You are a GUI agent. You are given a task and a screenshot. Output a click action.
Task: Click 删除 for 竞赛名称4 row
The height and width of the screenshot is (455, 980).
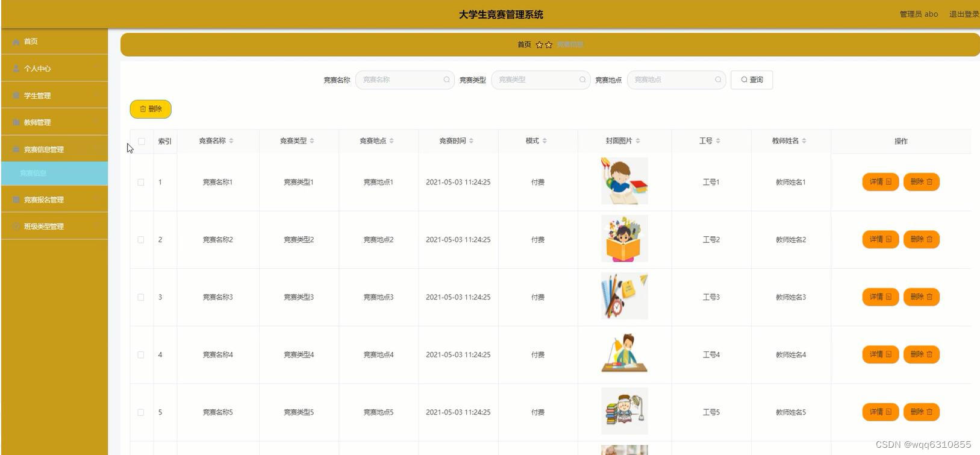tap(922, 355)
